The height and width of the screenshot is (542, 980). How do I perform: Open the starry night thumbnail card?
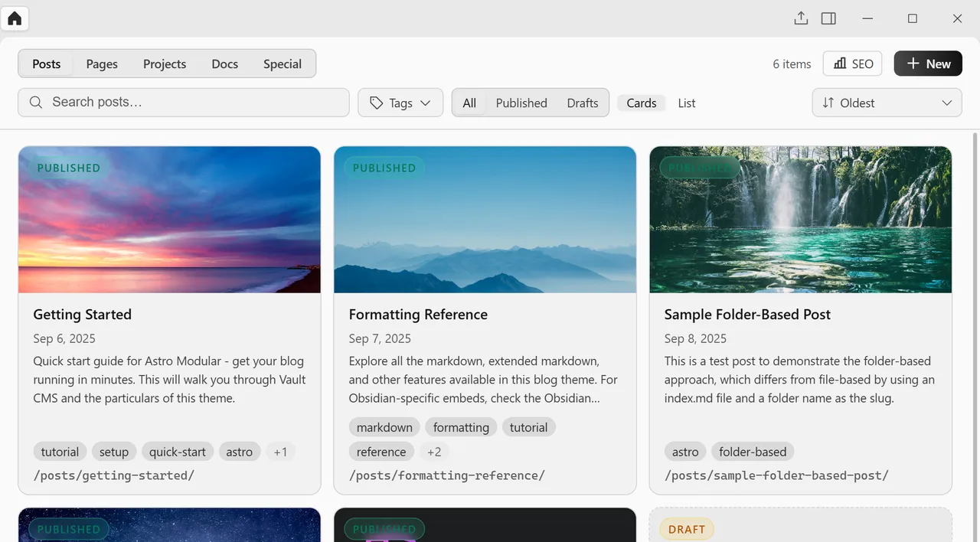coord(169,525)
